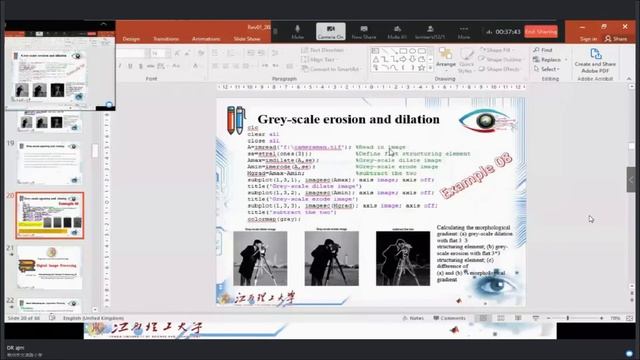640x360 pixels.
Task: Toggle the Camera On button
Action: [331, 31]
